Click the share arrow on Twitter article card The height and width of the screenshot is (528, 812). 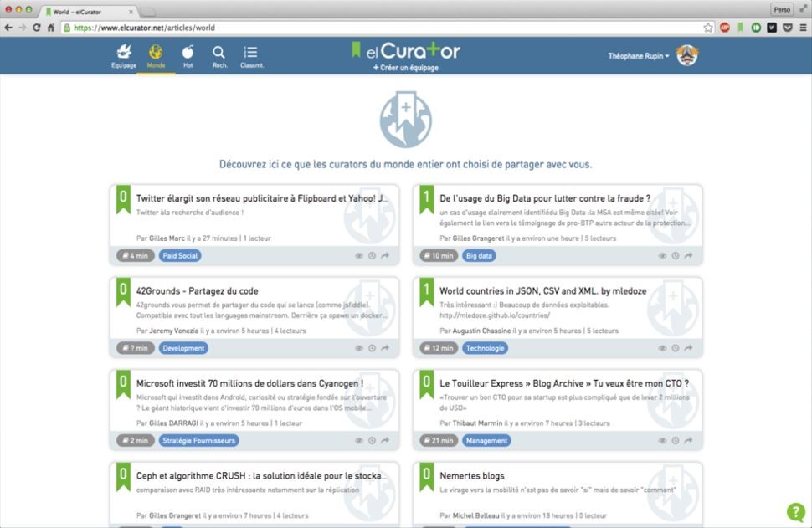(x=385, y=256)
